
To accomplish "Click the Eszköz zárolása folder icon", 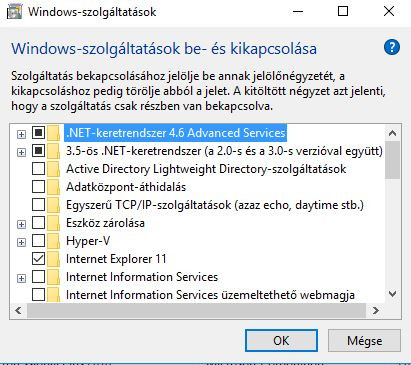I will (53, 223).
